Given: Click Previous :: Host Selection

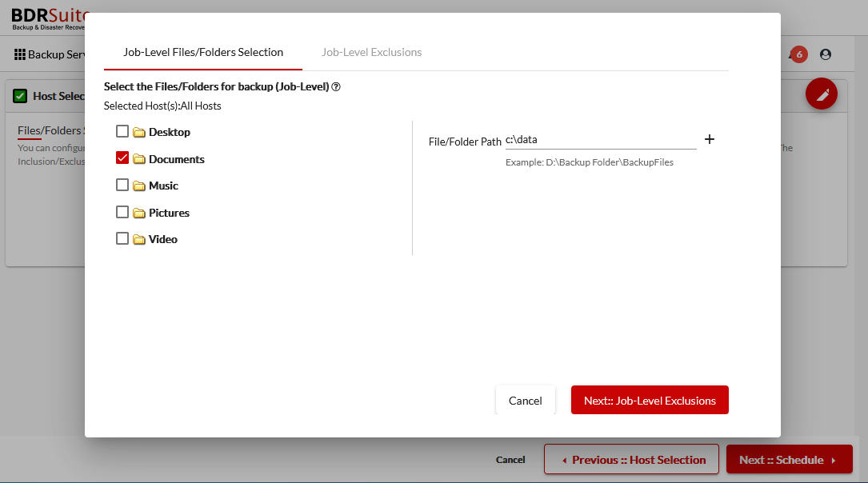Looking at the screenshot, I should 631,459.
